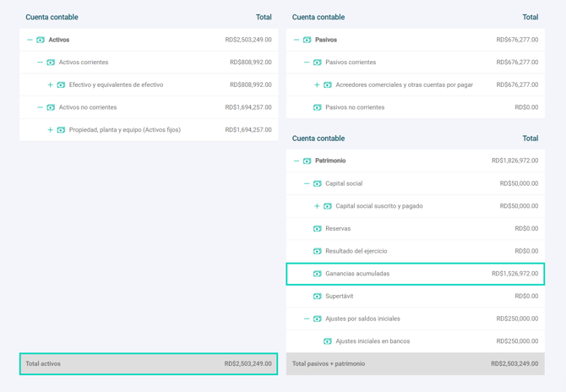The height and width of the screenshot is (392, 566).
Task: Open the Ajustes iniciales en bancos account
Action: (x=373, y=341)
